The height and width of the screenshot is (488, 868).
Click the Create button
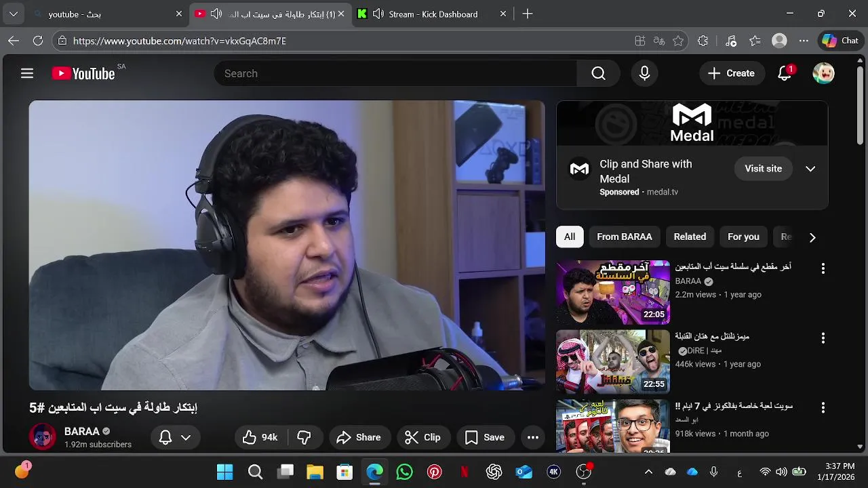coord(731,73)
